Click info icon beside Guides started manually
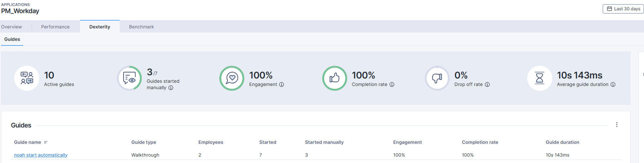Screen dimensions: 644x163 click(171, 88)
